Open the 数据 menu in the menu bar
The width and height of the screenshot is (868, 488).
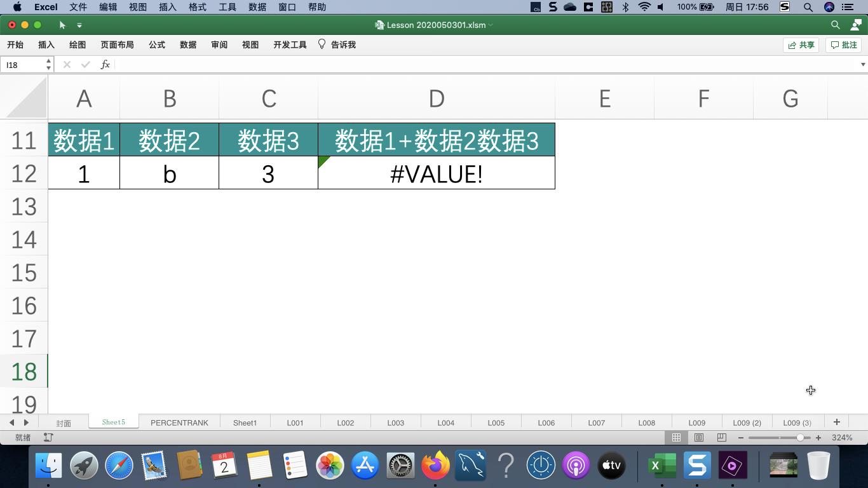[x=257, y=7]
